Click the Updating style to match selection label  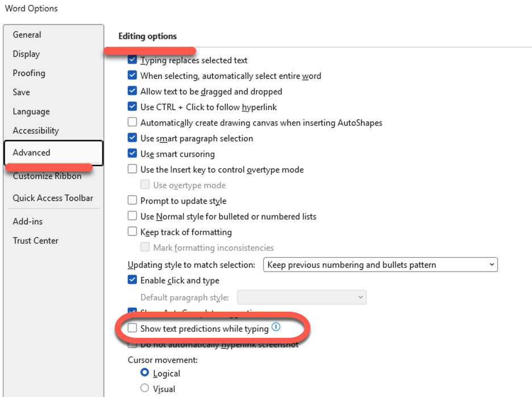coord(192,265)
